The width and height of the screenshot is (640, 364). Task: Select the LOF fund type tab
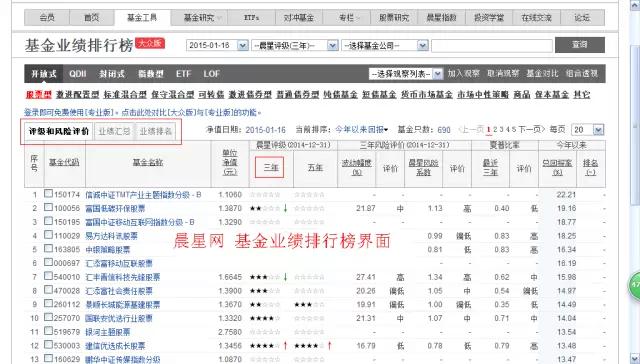coord(211,74)
